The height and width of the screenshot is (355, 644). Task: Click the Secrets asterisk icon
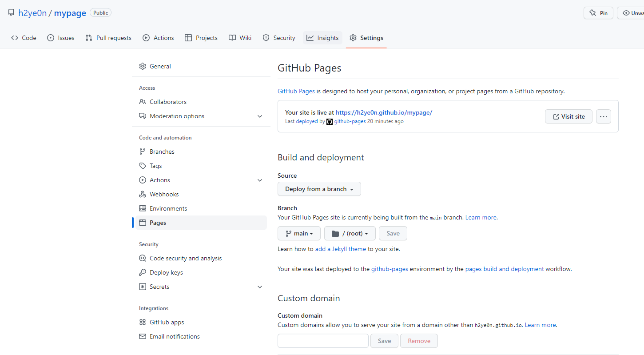click(x=143, y=287)
